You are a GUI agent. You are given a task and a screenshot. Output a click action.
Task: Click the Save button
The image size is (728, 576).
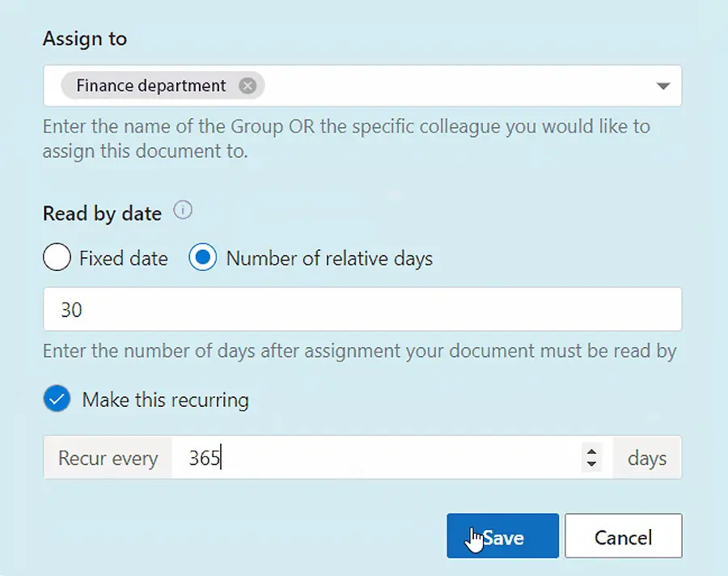click(x=503, y=536)
